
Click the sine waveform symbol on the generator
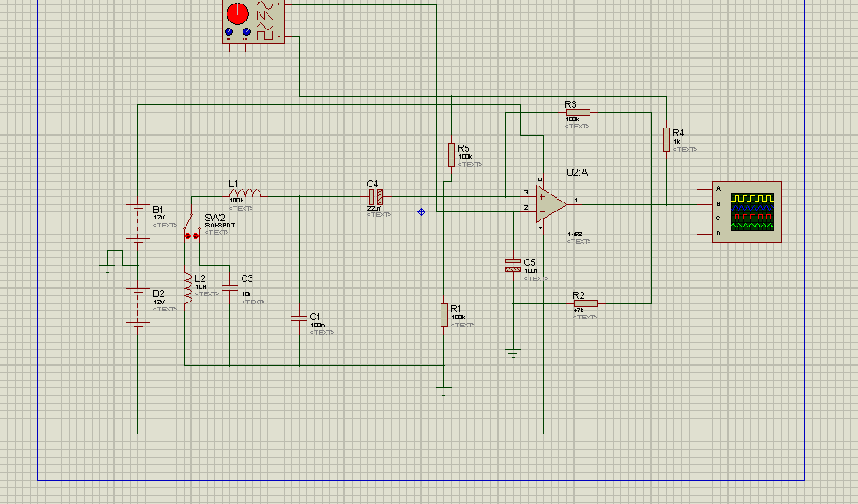(264, 5)
